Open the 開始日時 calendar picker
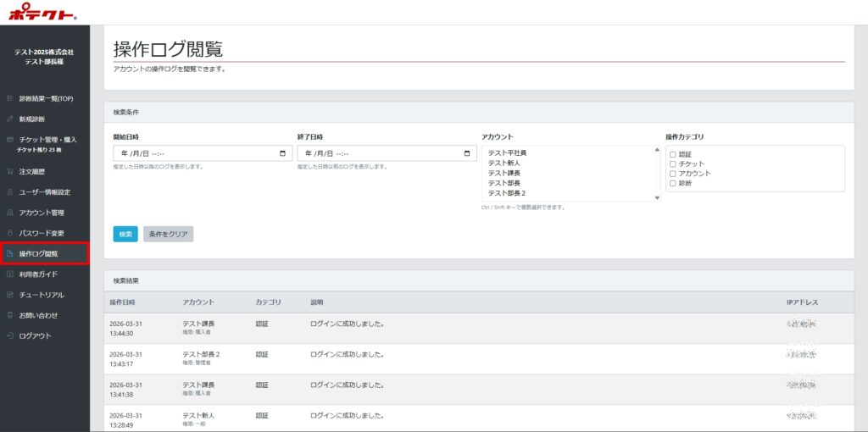 282,153
